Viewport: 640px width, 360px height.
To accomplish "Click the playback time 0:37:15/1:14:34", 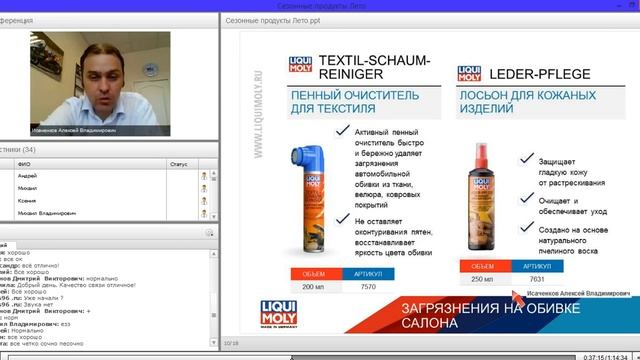I will click(x=605, y=358).
